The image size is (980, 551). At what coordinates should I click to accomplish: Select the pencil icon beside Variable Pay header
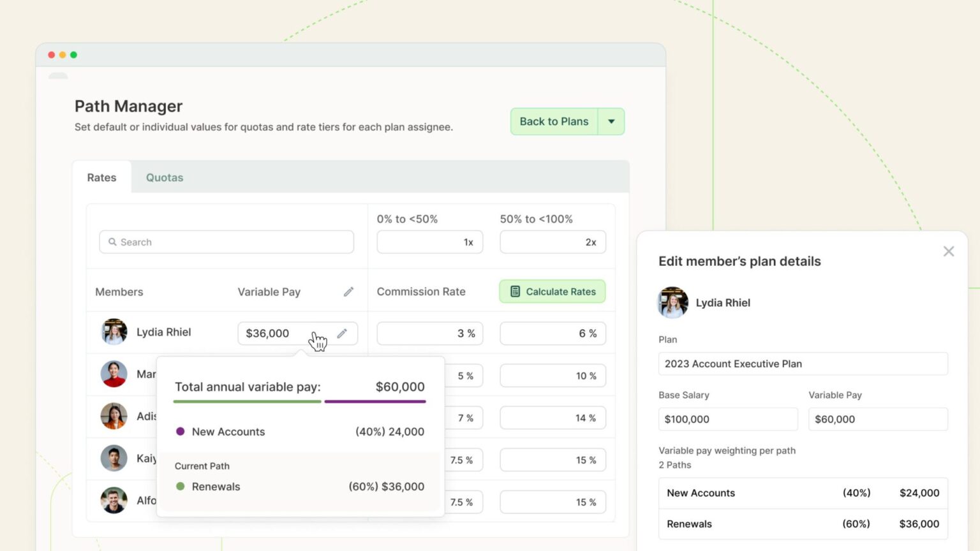point(348,291)
